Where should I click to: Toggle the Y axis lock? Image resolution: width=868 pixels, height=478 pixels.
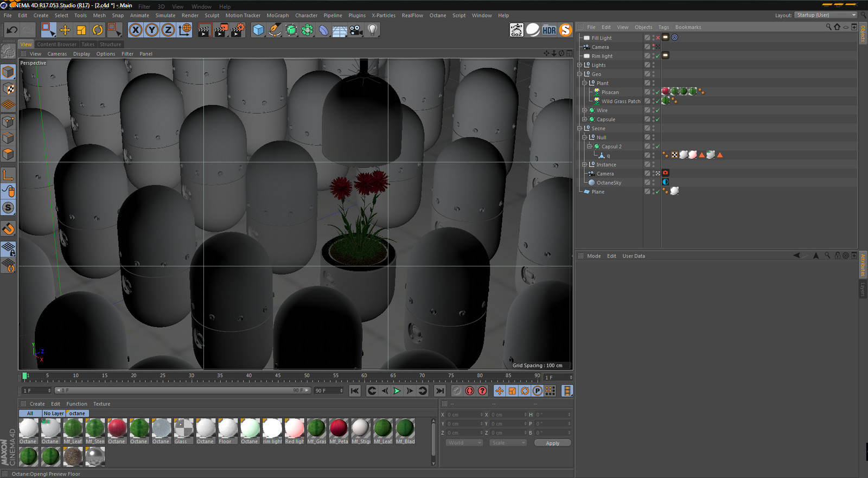[152, 30]
